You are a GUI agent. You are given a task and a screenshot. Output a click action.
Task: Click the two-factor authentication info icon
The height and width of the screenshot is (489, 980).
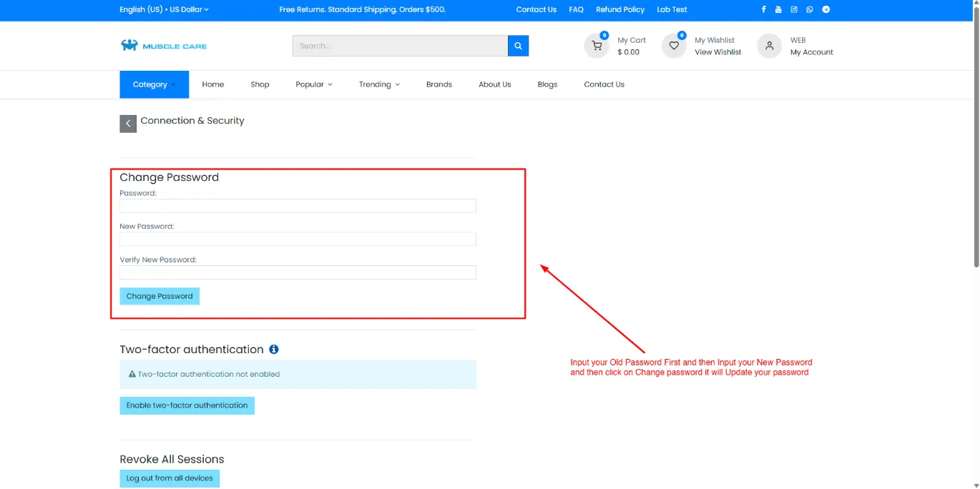[273, 350]
